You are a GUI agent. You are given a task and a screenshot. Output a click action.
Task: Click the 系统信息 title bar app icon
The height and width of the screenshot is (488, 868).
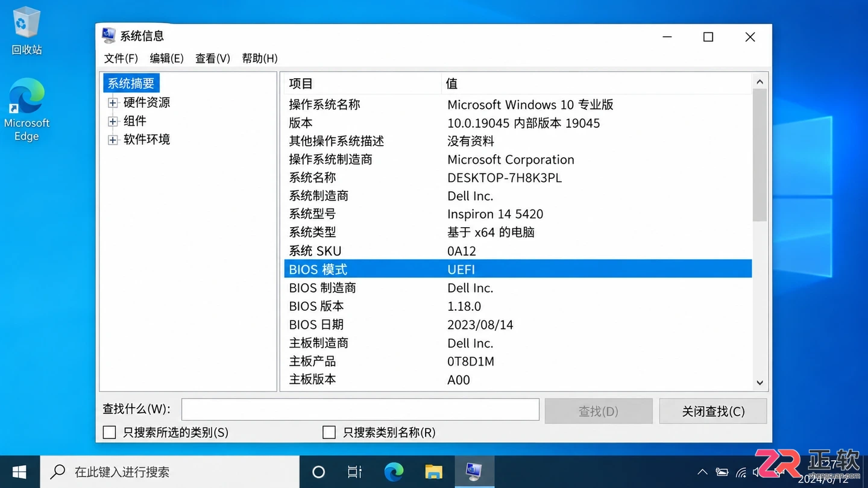tap(108, 36)
